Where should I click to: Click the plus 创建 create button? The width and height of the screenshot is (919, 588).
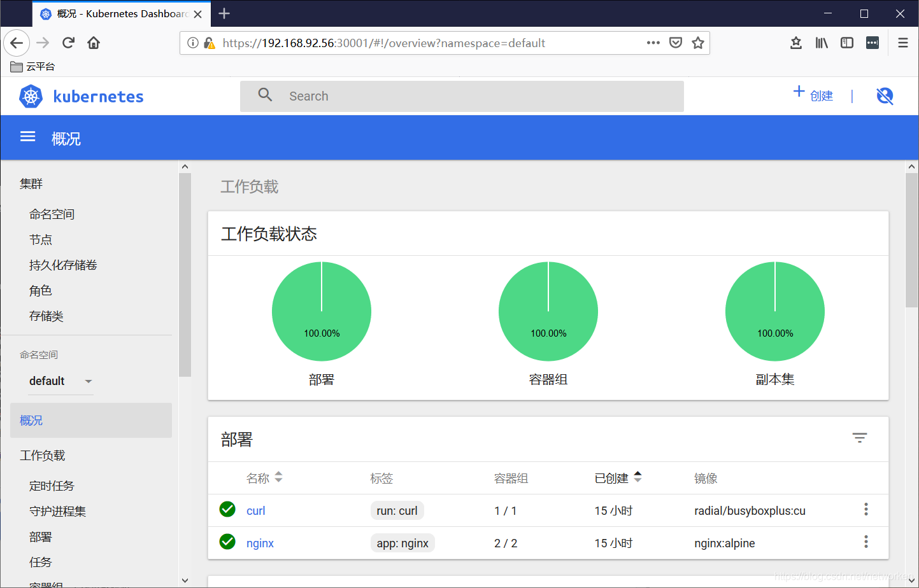tap(813, 94)
